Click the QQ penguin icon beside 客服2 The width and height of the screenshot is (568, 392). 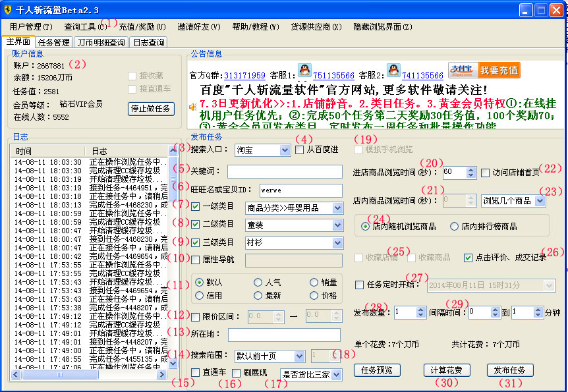coord(393,70)
